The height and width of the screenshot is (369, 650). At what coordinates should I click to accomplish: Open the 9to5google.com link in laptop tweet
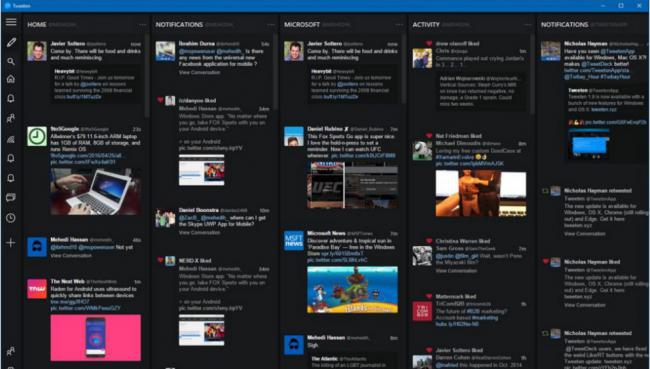click(86, 156)
